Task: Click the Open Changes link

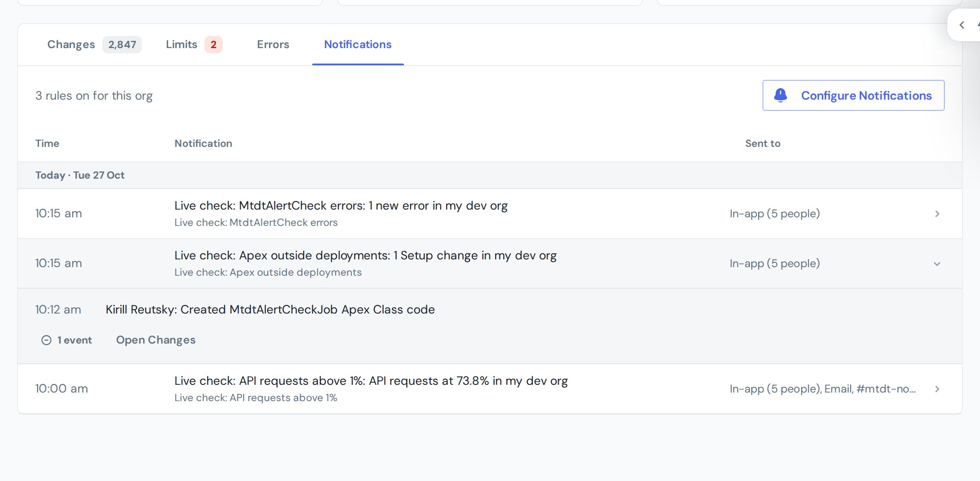Action: pos(156,340)
